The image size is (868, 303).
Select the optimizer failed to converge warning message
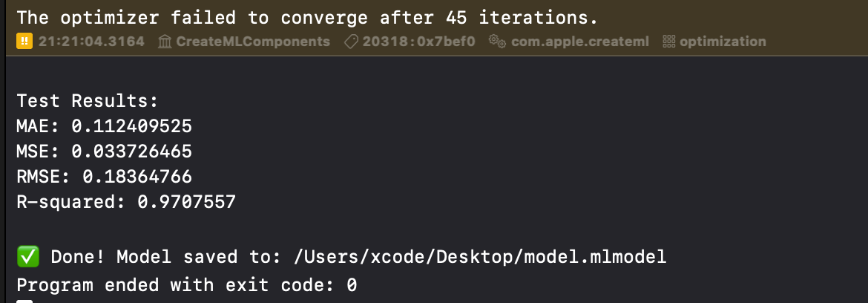(307, 18)
